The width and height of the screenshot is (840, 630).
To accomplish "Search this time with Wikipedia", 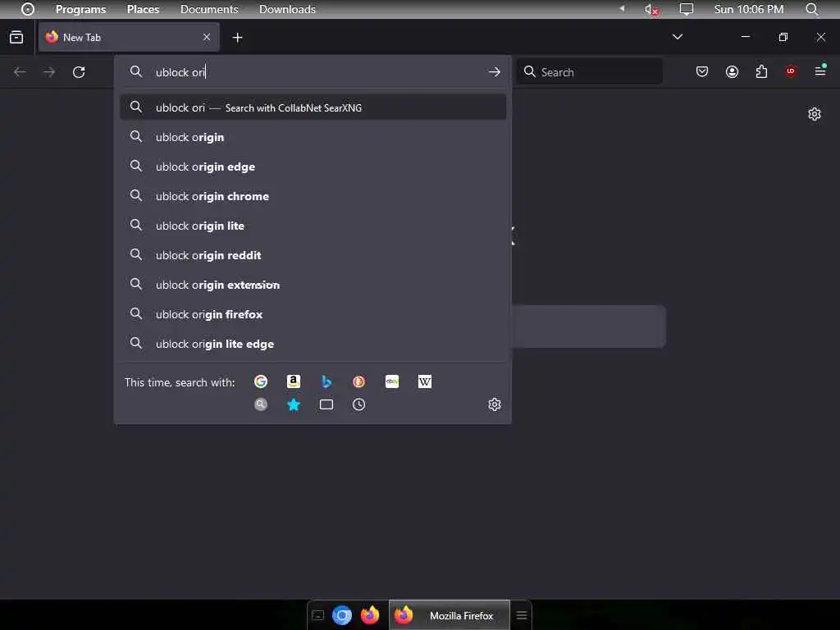I will pos(425,381).
